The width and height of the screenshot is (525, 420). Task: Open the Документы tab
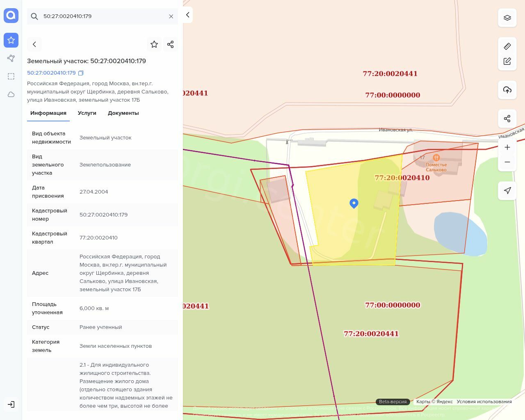coord(123,113)
